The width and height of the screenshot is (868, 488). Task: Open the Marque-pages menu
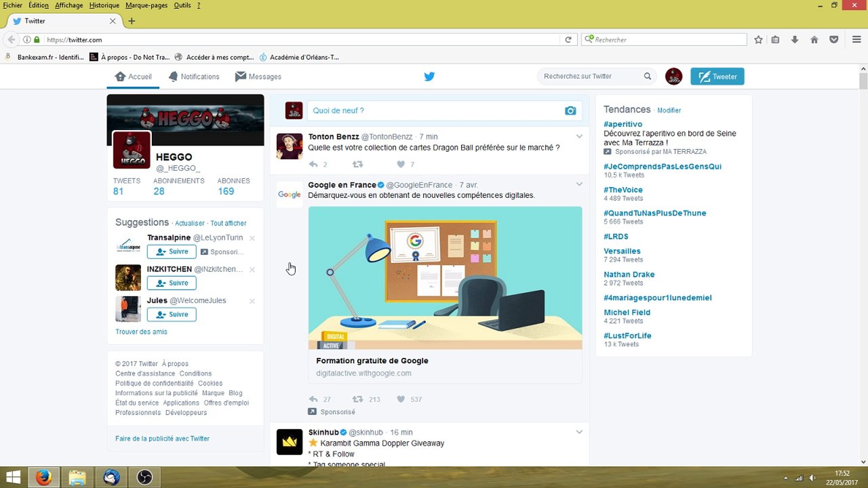(x=147, y=5)
